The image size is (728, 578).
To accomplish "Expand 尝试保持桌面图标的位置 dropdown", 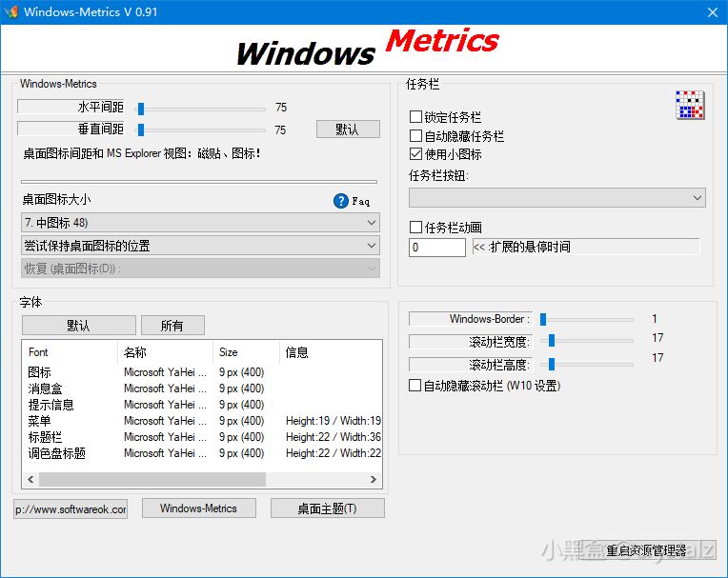I will [x=200, y=246].
